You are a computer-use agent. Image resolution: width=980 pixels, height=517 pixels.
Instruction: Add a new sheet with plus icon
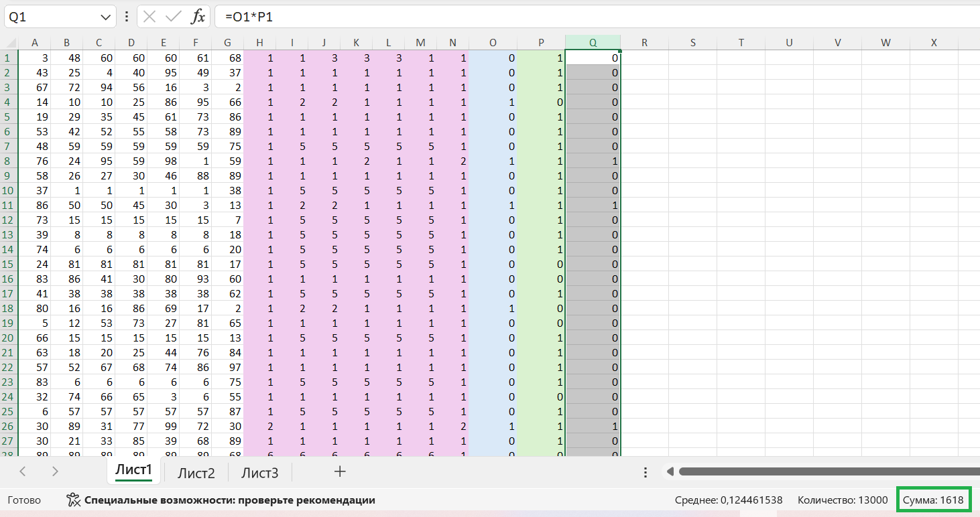(x=340, y=471)
